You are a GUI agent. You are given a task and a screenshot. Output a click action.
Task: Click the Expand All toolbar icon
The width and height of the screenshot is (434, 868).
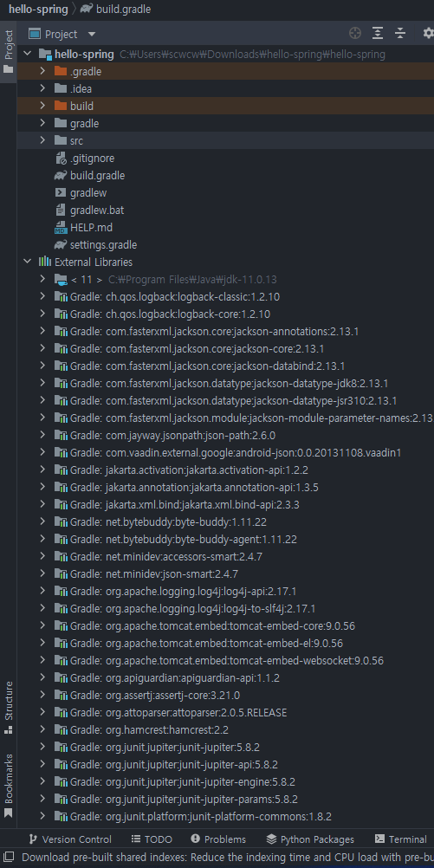click(x=378, y=34)
